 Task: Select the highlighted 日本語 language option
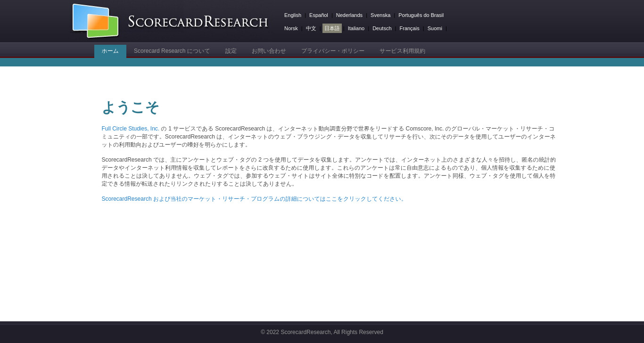pos(332,28)
